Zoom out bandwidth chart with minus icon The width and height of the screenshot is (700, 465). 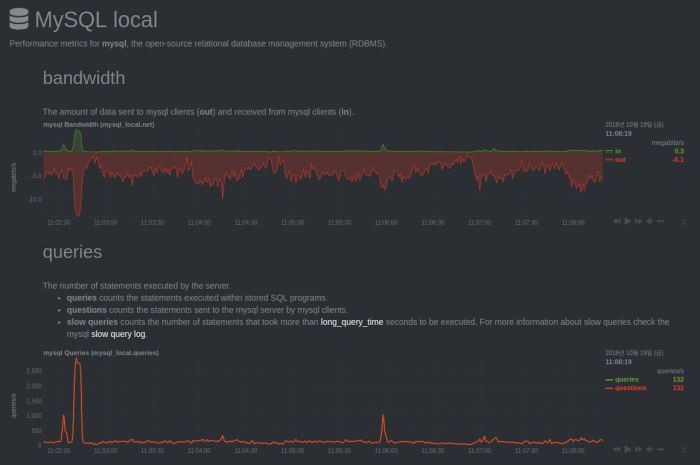tap(661, 221)
